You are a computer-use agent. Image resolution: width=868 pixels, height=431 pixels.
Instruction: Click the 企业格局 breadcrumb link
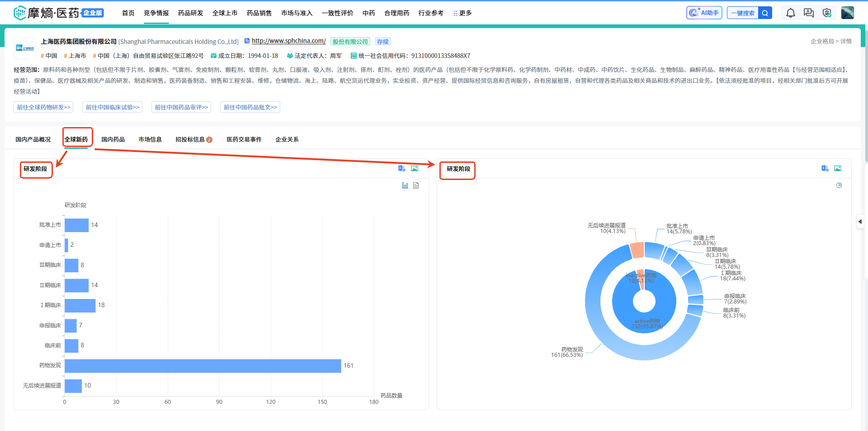823,41
